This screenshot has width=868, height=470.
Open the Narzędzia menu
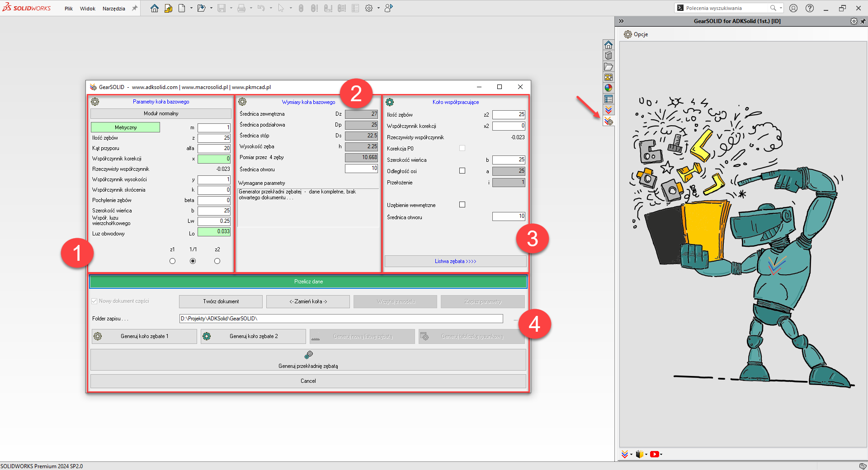(114, 9)
